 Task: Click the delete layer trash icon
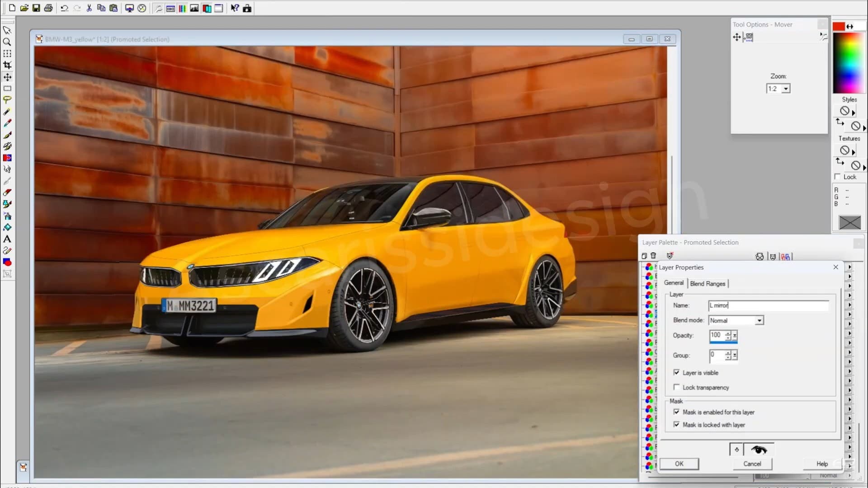(x=653, y=256)
